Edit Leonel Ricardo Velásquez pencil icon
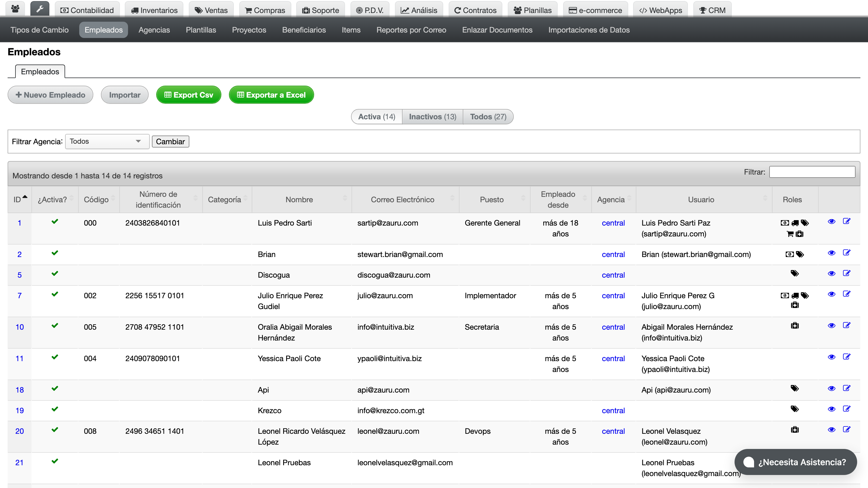The width and height of the screenshot is (868, 488). point(846,429)
